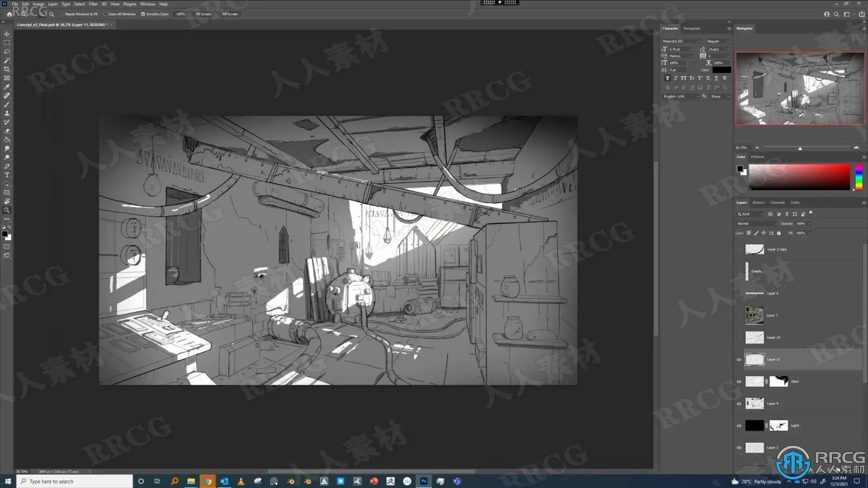Click the Home icon in options bar
This screenshot has width=868, height=488.
pos(9,14)
